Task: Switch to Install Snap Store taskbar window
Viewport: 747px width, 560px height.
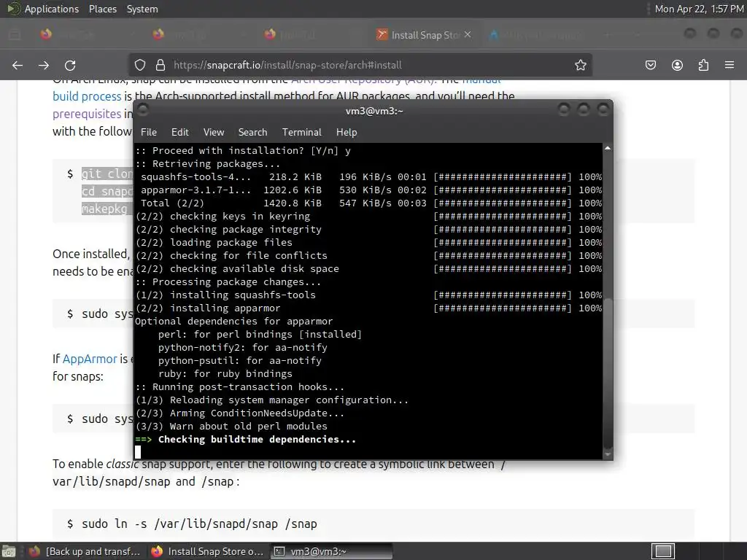Action: click(x=208, y=551)
